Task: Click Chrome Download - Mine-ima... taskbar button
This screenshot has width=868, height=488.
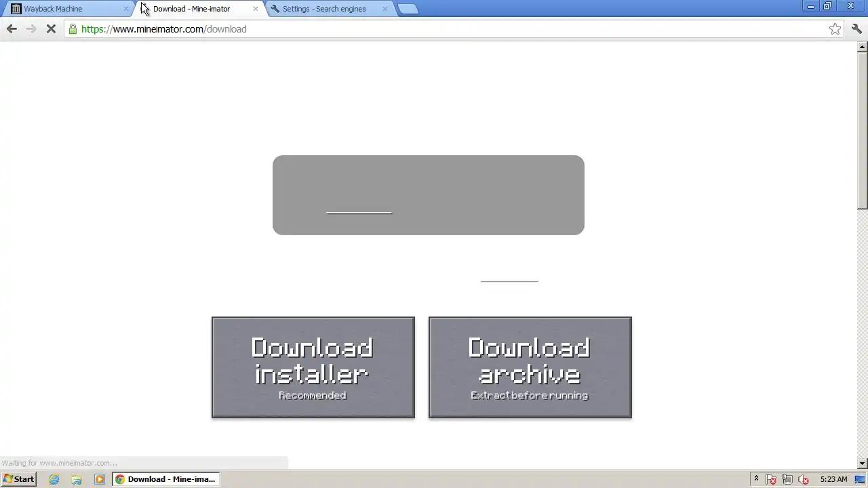Action: click(x=165, y=479)
